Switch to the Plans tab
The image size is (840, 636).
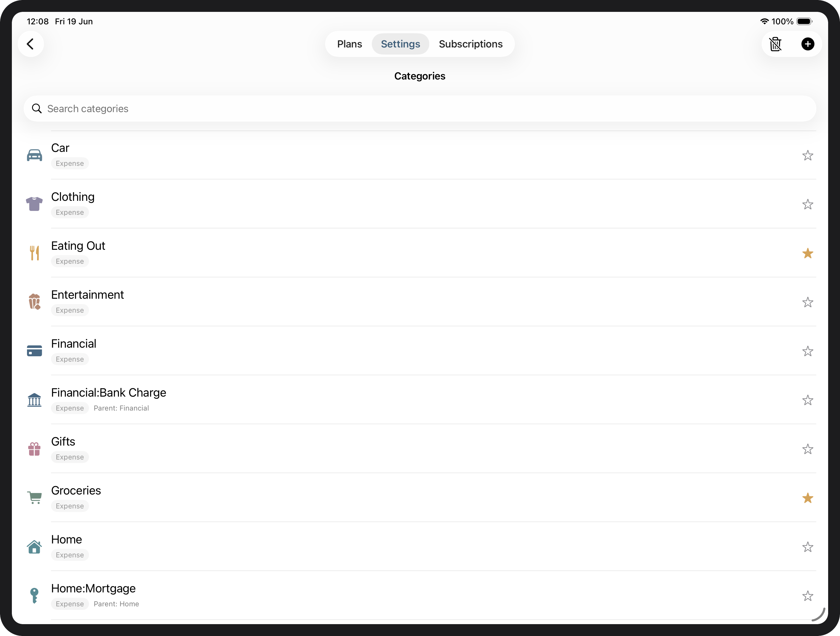coord(349,44)
